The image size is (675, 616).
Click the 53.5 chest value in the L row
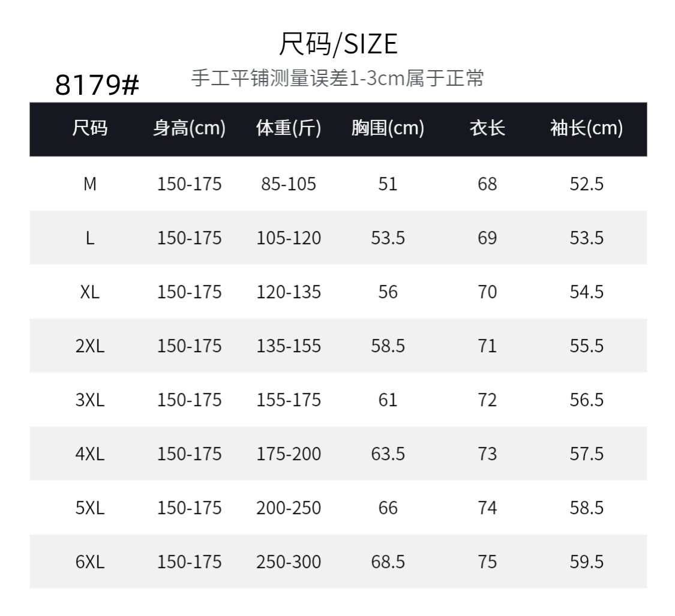click(x=388, y=238)
